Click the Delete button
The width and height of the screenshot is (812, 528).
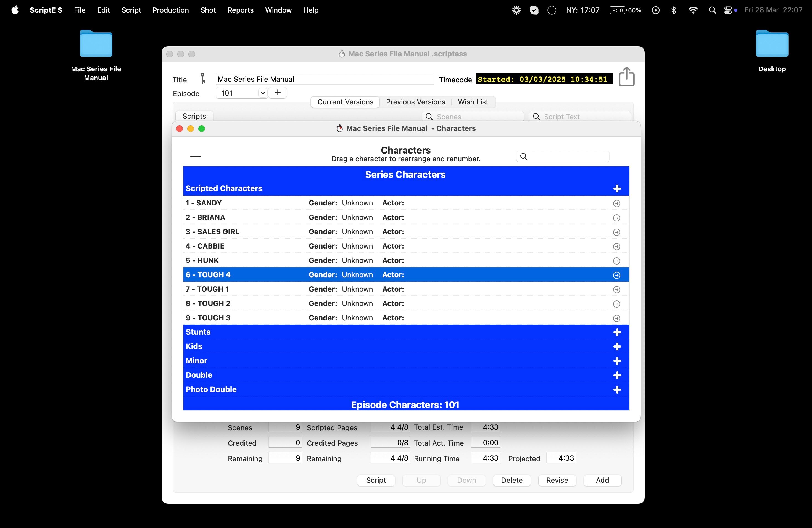coord(512,480)
